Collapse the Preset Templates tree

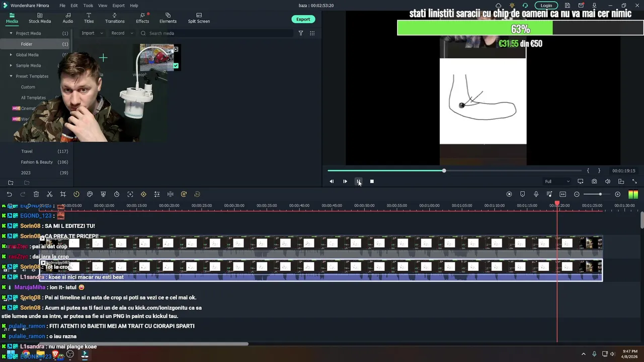11,76
